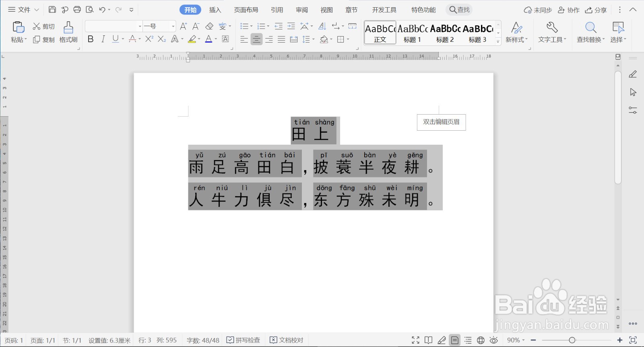Toggle spell check (拼写检查) in status bar
This screenshot has height=347, width=644.
(243, 340)
